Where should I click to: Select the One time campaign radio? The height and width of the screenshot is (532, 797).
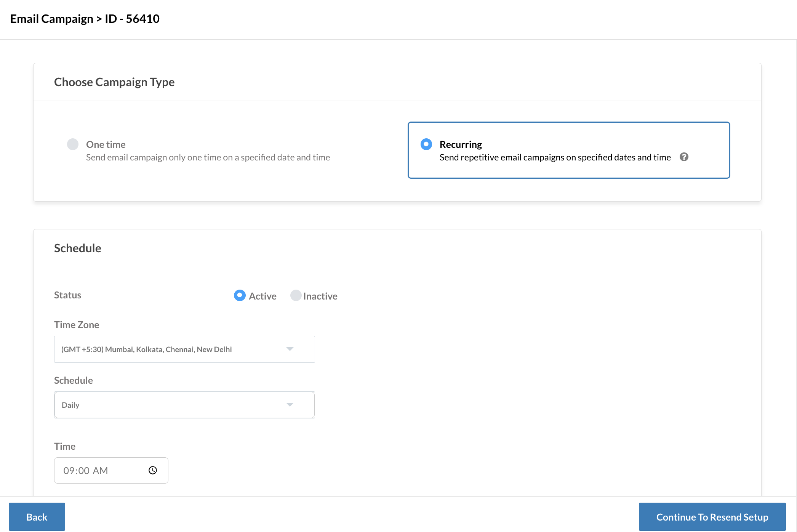(73, 144)
